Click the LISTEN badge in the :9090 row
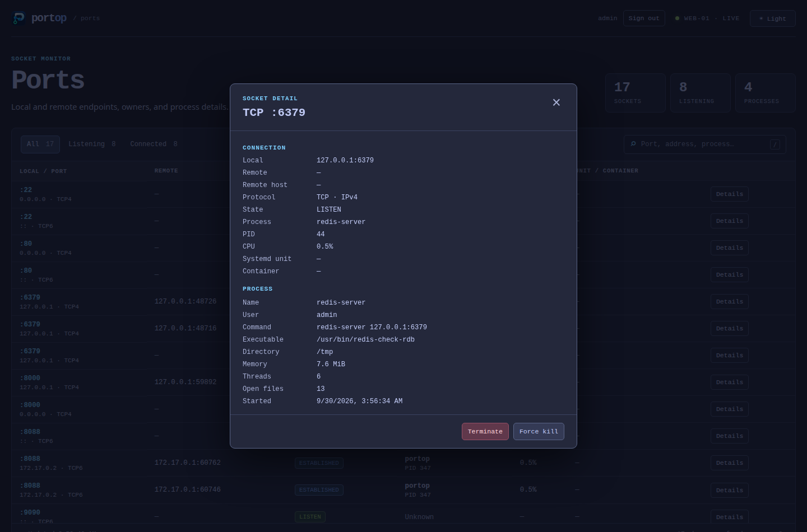This screenshot has width=807, height=532. [310, 517]
